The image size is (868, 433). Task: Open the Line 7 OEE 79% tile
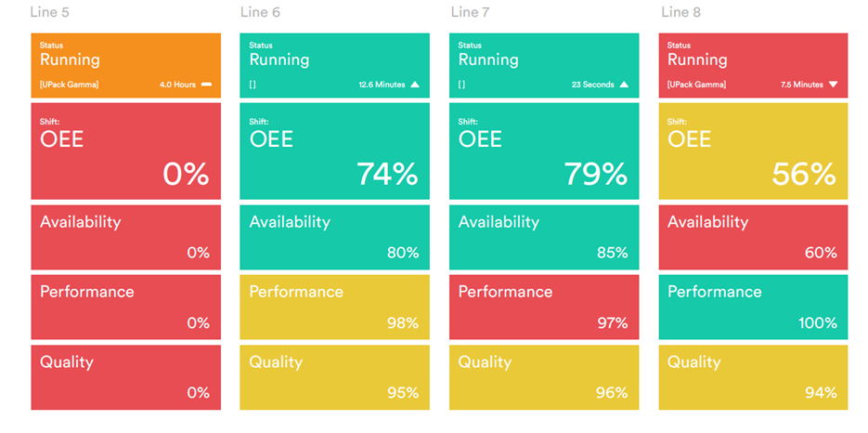coord(544,151)
